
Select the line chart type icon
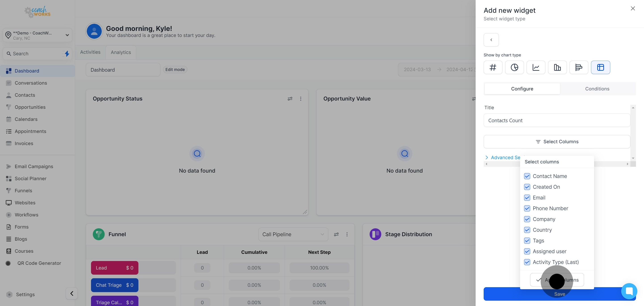(536, 67)
